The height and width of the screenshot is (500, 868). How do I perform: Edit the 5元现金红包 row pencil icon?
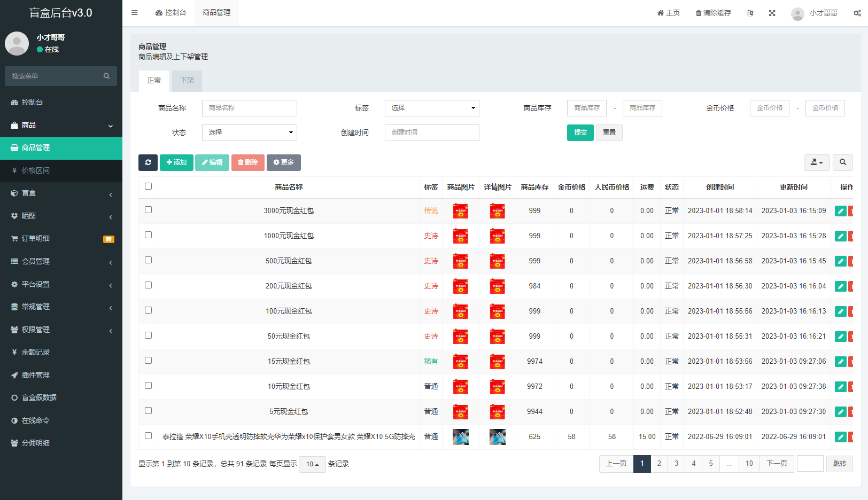tap(841, 412)
